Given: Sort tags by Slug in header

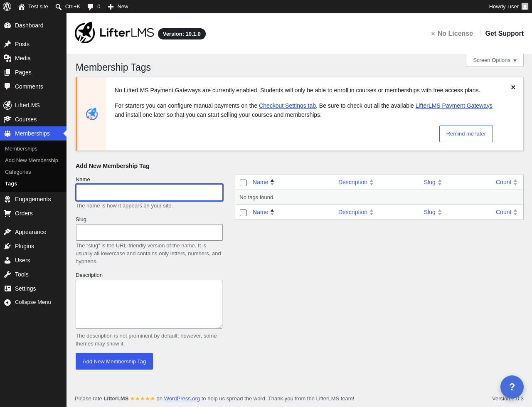Looking at the screenshot, I should pos(433,182).
